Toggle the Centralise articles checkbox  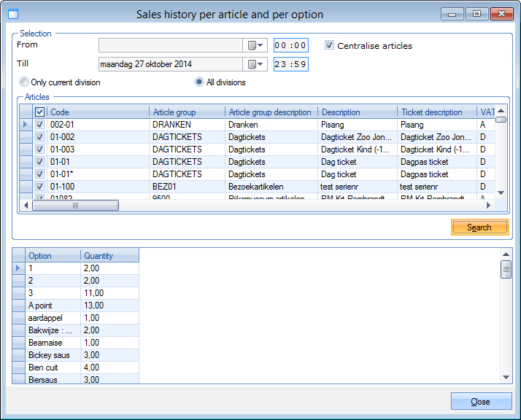pyautogui.click(x=330, y=45)
